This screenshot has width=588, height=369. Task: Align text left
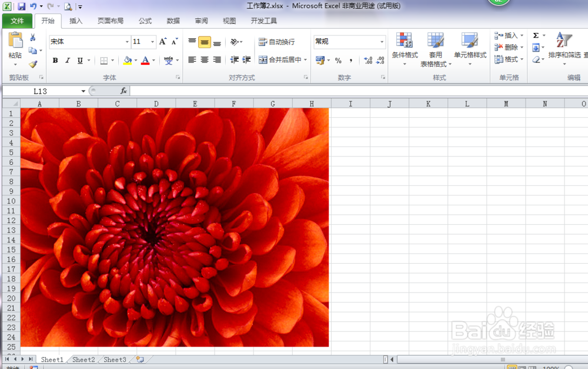192,59
